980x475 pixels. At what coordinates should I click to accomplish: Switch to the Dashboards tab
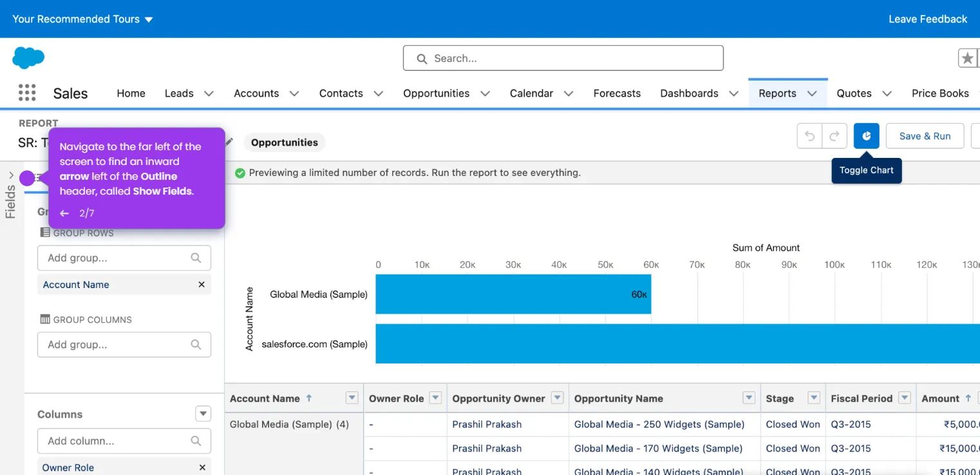pyautogui.click(x=689, y=93)
